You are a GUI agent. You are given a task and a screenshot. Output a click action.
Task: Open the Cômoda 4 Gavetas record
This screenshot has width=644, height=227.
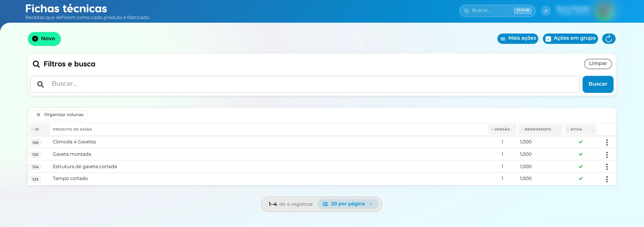click(x=74, y=142)
